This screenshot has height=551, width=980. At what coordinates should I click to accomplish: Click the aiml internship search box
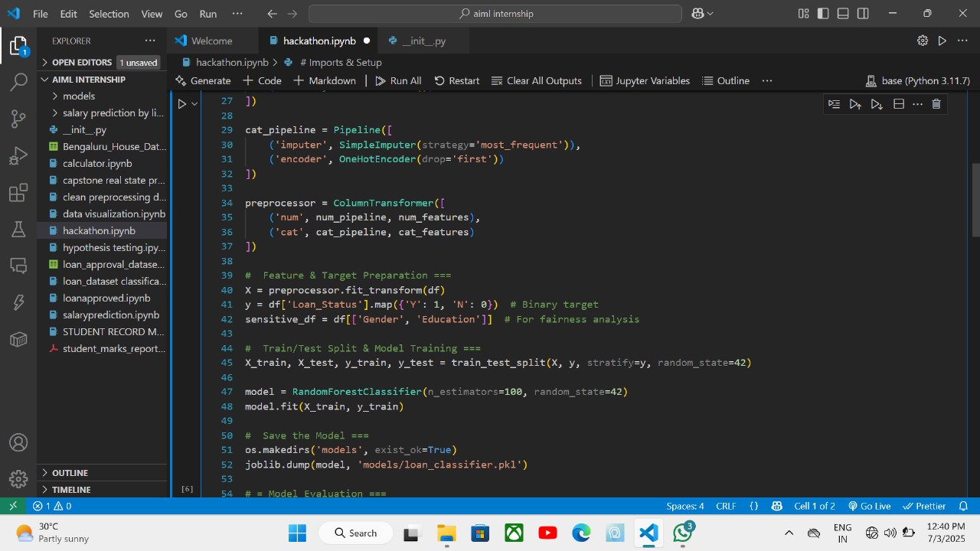[495, 14]
